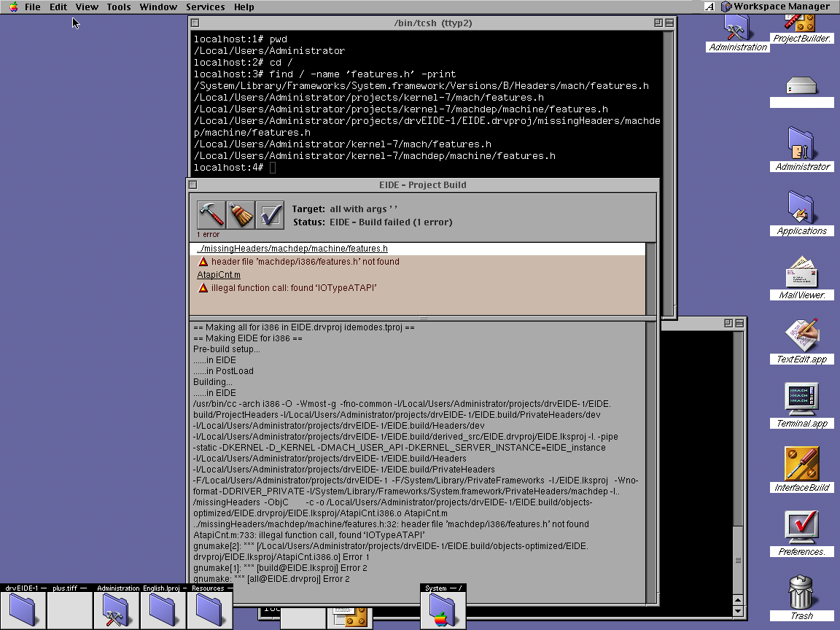Image resolution: width=840 pixels, height=630 pixels.
Task: Select the broom Clean icon
Action: (240, 214)
